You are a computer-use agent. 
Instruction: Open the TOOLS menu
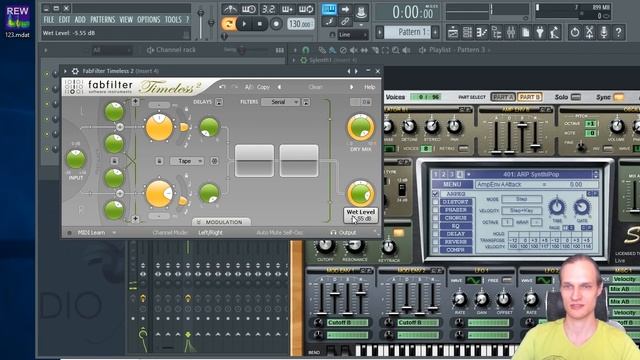tap(173, 19)
